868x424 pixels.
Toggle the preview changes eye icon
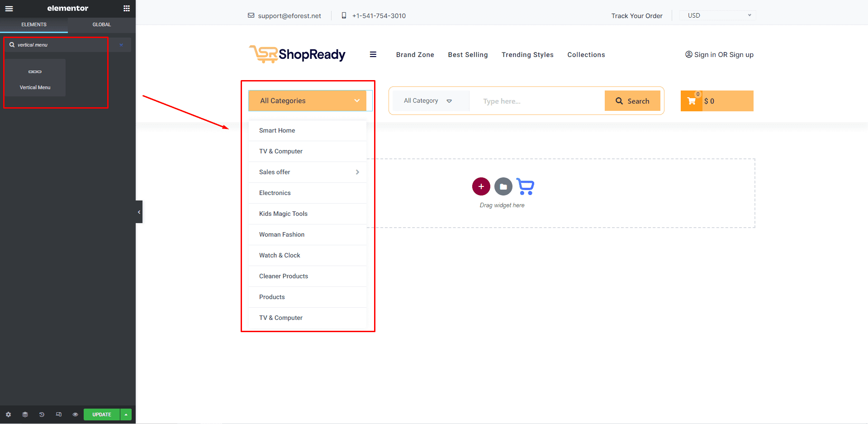pyautogui.click(x=75, y=414)
